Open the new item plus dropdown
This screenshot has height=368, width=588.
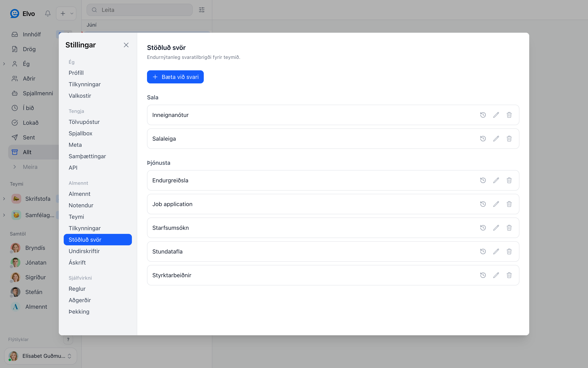tap(66, 13)
